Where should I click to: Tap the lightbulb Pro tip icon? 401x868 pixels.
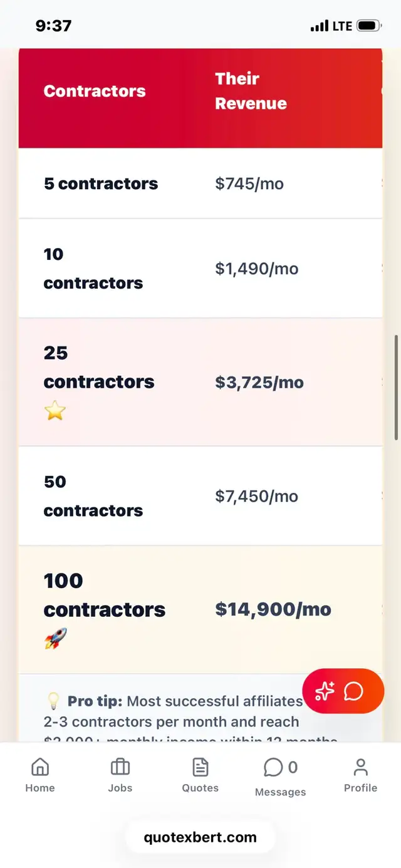[53, 701]
